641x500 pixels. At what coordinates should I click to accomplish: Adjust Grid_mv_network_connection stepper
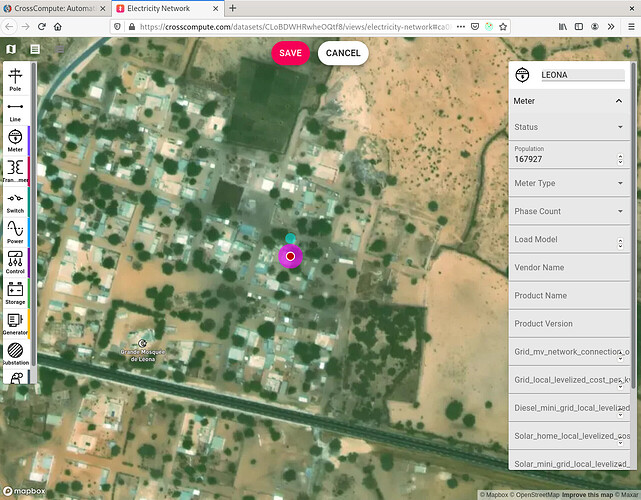click(620, 356)
